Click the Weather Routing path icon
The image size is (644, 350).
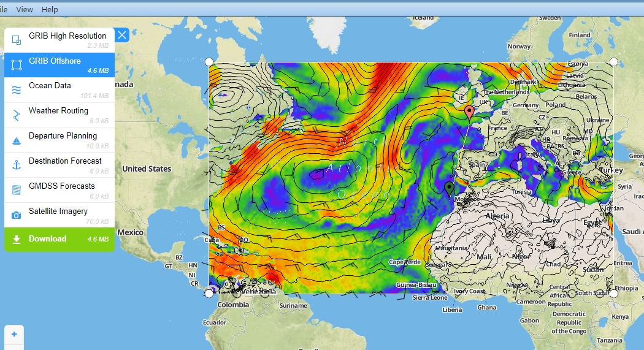tap(17, 115)
